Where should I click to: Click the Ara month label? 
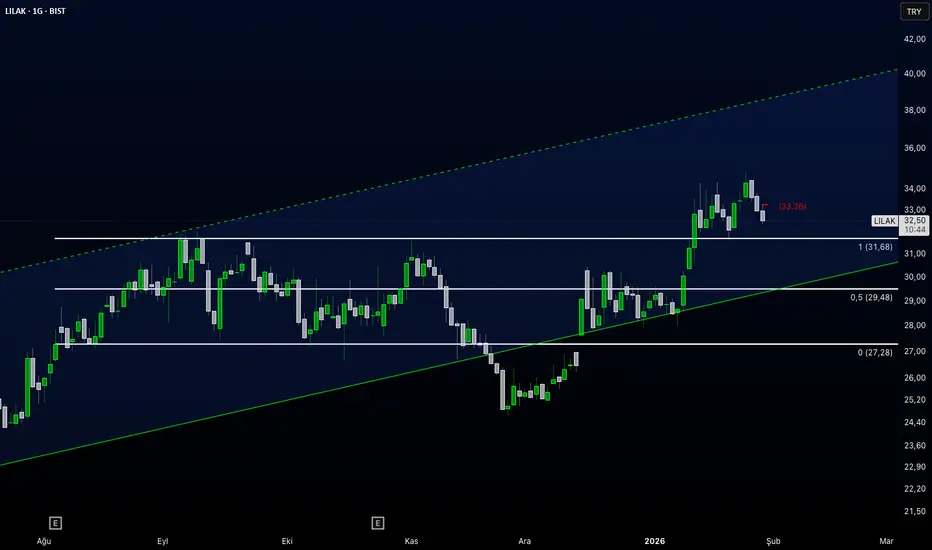524,541
